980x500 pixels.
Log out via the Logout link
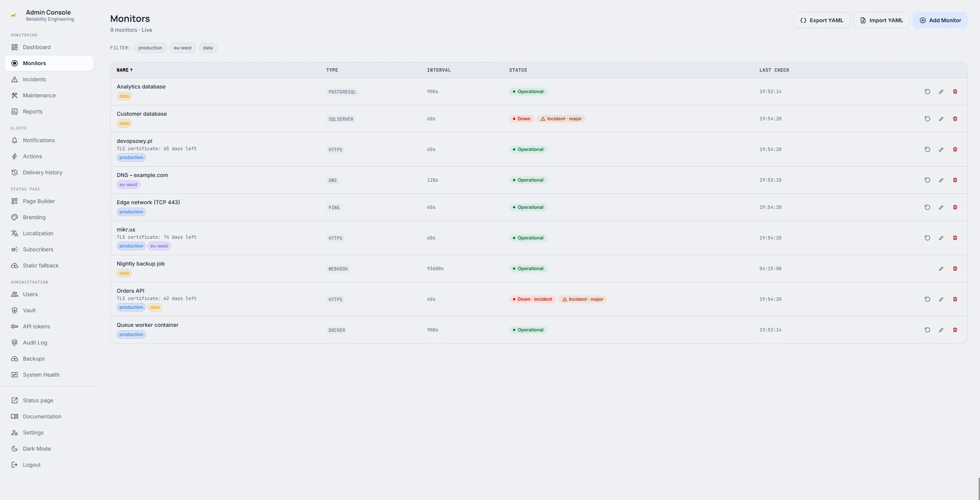pyautogui.click(x=49, y=465)
